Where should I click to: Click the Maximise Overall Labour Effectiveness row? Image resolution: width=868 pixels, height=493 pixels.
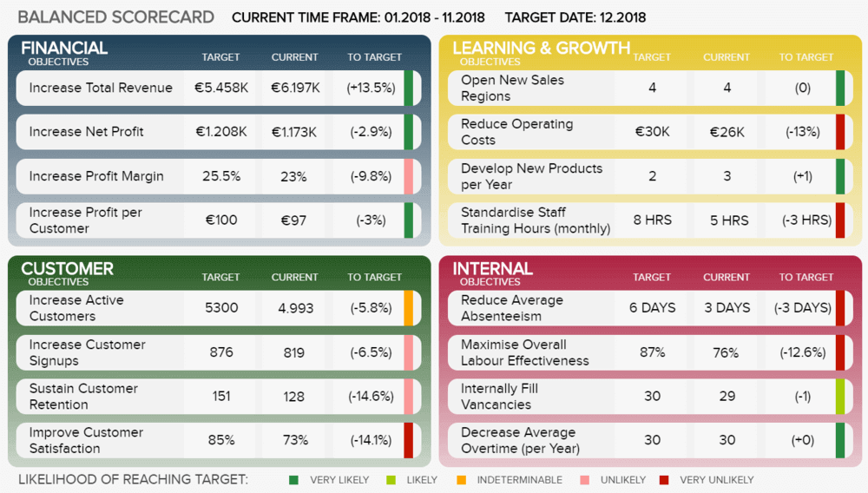[647, 352]
